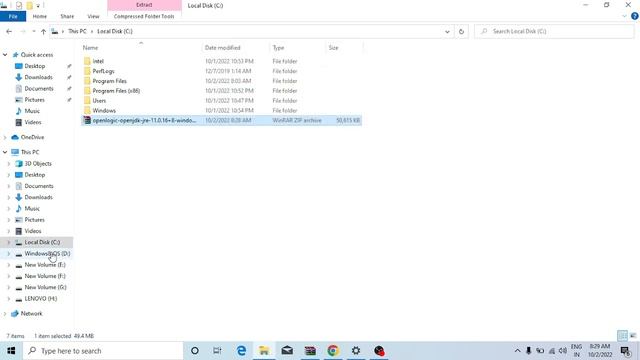Open notification center icon
This screenshot has width=640, height=360.
tap(625, 351)
